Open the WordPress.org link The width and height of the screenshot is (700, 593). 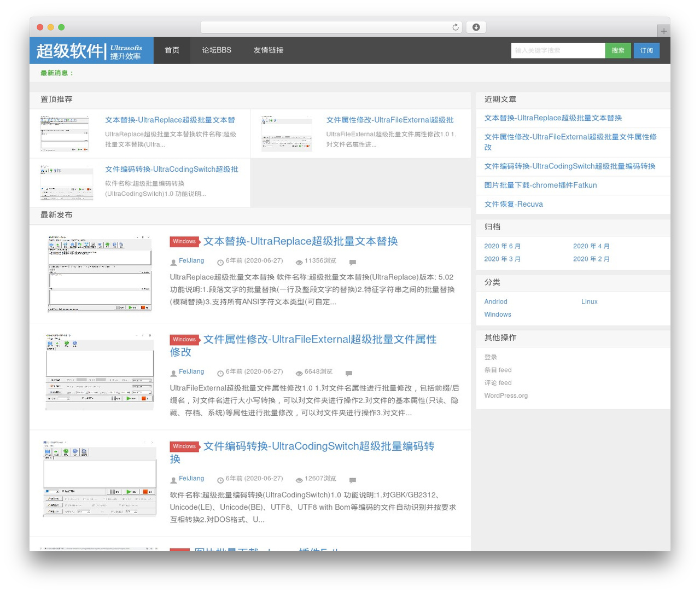click(x=506, y=396)
